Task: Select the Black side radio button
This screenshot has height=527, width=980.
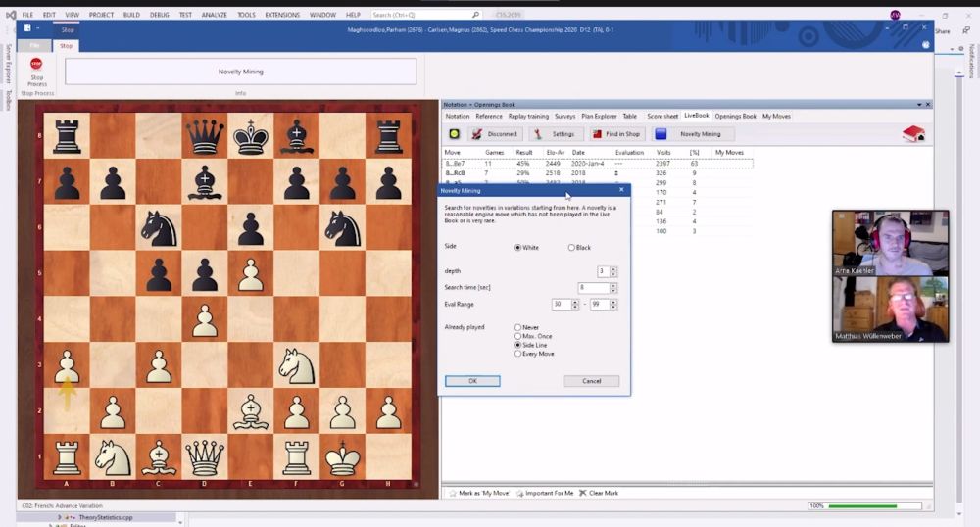Action: pos(572,248)
